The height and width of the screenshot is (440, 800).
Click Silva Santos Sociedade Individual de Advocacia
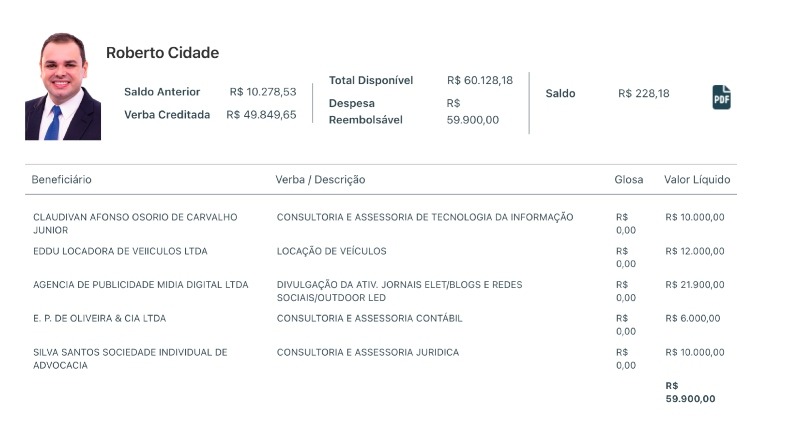[130, 358]
